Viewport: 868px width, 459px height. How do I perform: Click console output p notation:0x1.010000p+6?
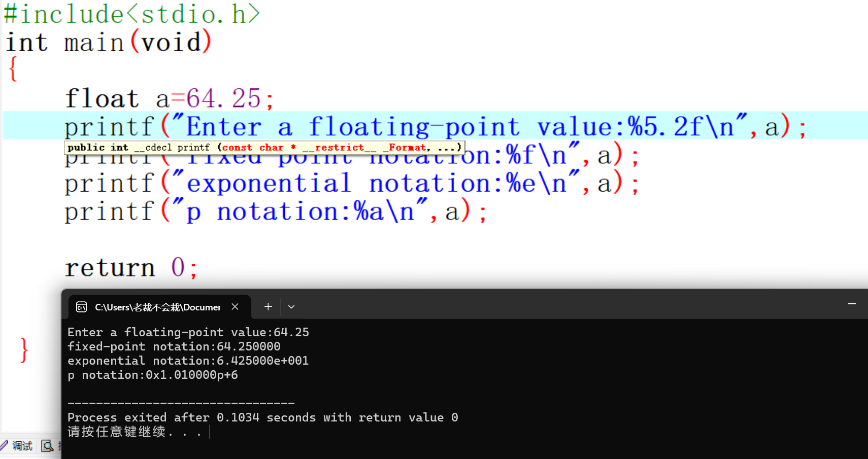click(x=152, y=375)
